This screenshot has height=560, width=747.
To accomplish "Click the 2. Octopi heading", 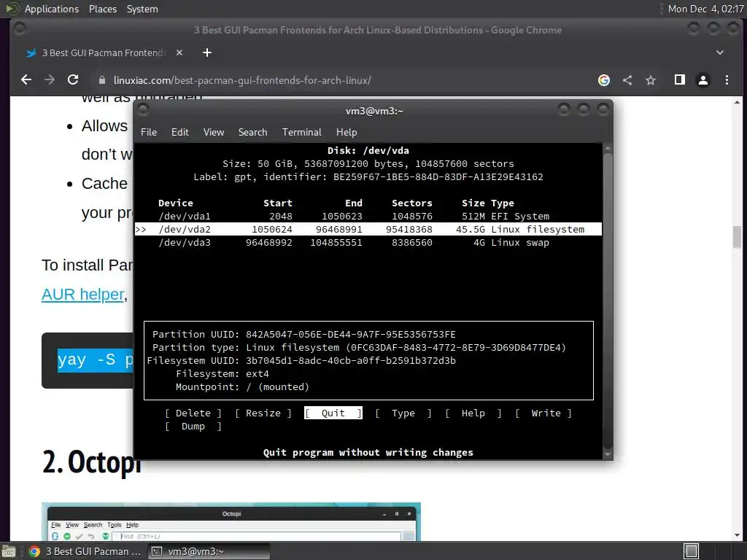I will click(92, 462).
